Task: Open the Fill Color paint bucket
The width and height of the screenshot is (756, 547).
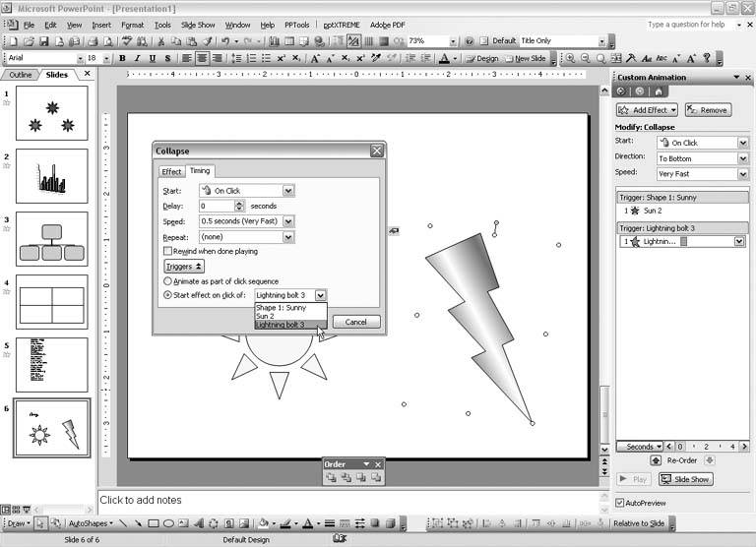Action: coord(262,523)
